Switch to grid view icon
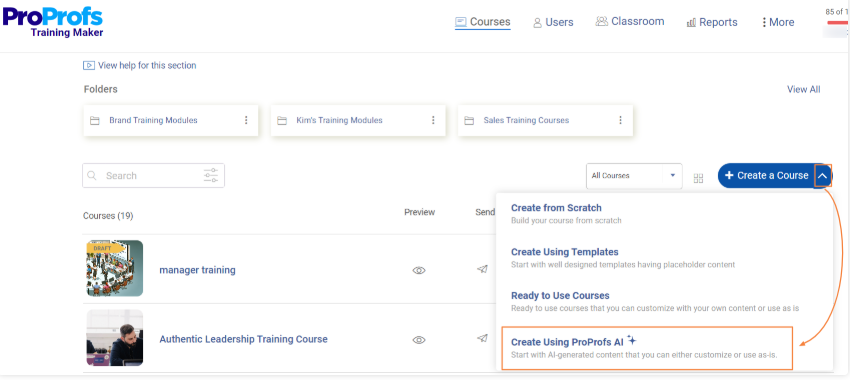 [x=698, y=178]
